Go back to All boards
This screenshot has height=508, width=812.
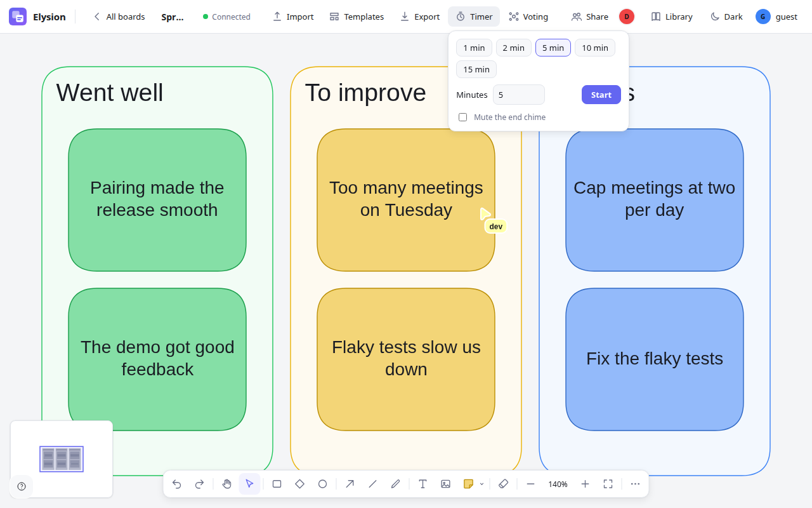click(x=119, y=17)
